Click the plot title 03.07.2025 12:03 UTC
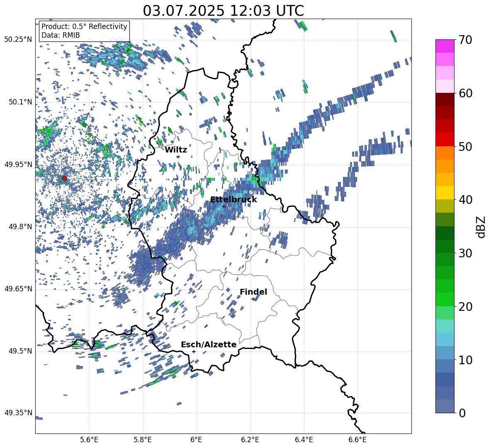 pos(223,11)
